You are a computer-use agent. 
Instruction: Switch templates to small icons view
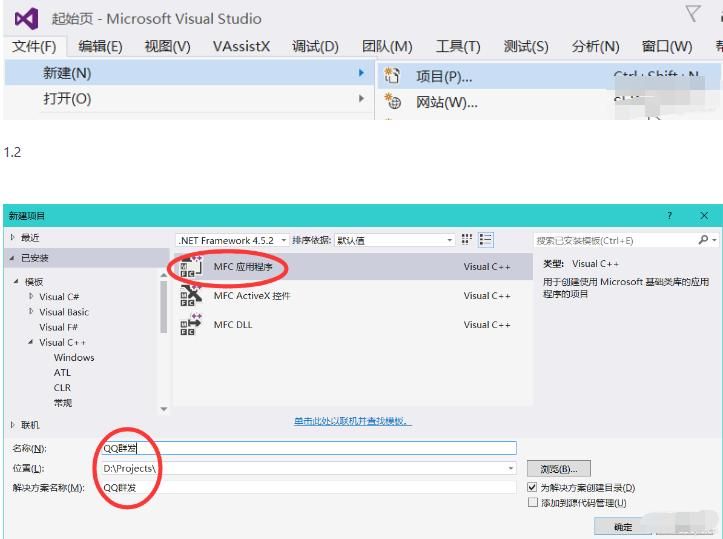click(467, 239)
